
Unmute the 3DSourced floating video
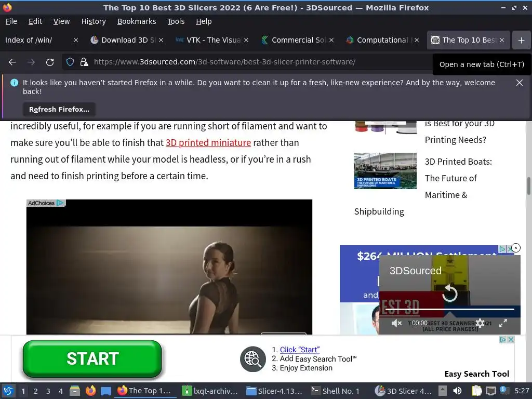pyautogui.click(x=396, y=323)
